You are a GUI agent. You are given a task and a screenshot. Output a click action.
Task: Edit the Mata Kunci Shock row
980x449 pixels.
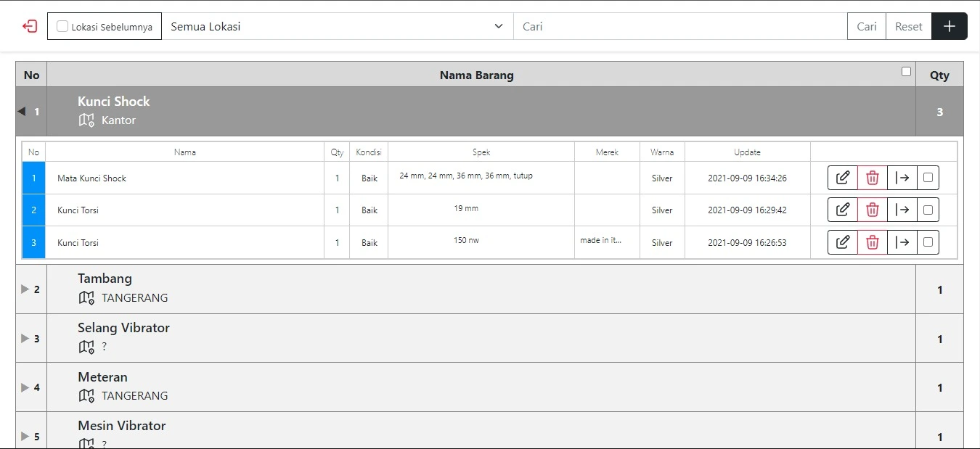coord(843,178)
